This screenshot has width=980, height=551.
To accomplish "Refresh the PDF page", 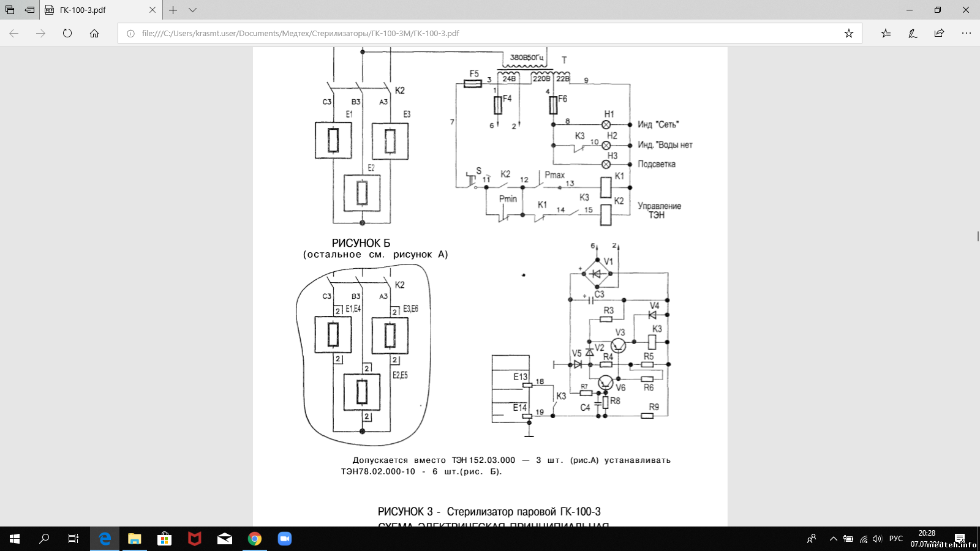I will (67, 33).
